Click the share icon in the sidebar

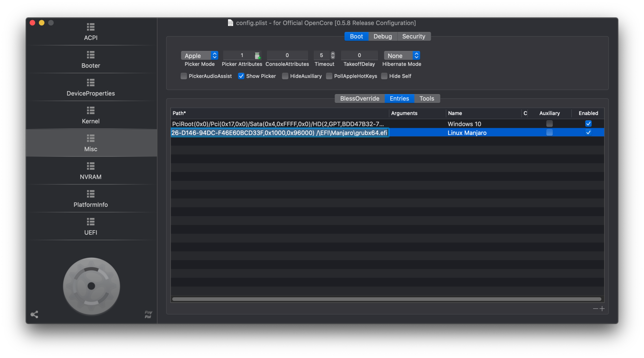tap(35, 315)
